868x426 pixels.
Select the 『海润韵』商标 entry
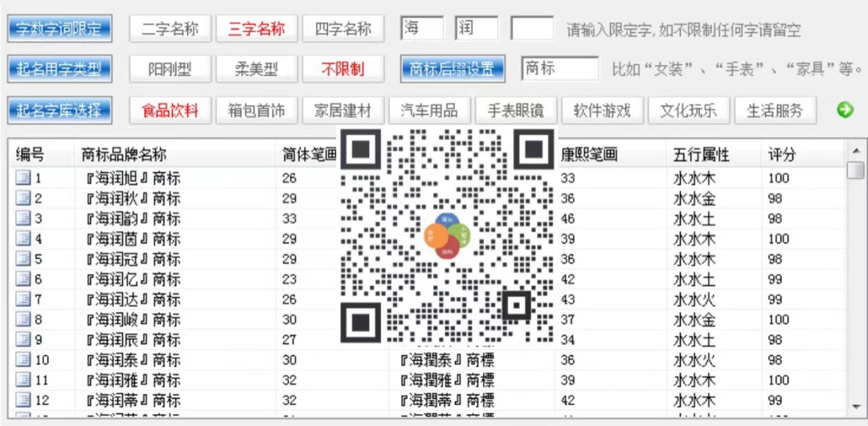pos(133,219)
